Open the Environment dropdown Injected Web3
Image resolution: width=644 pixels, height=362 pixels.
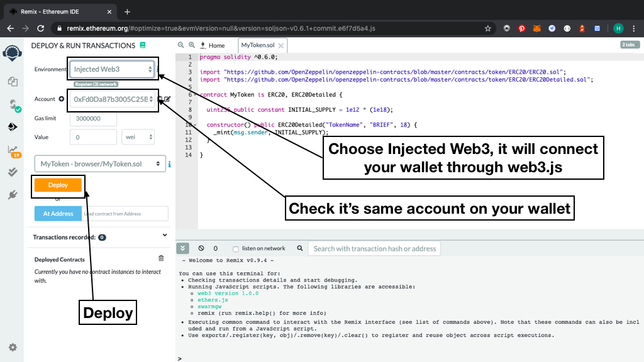(113, 69)
